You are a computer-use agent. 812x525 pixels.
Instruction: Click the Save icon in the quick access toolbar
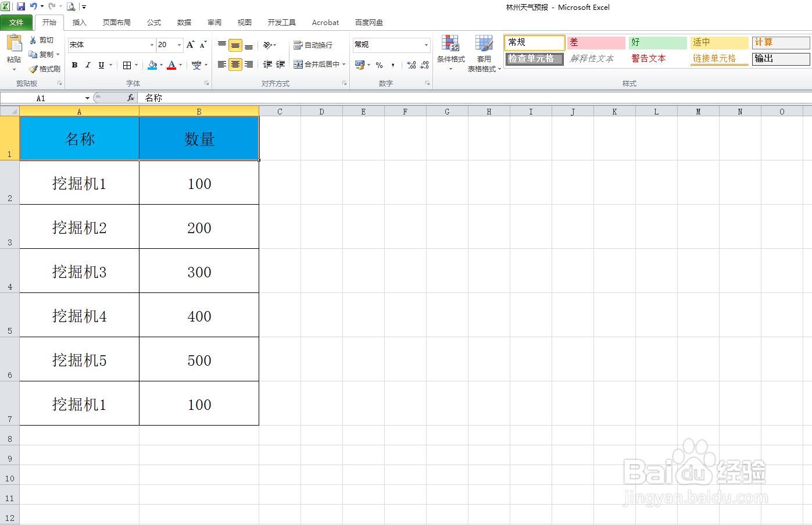pos(21,6)
